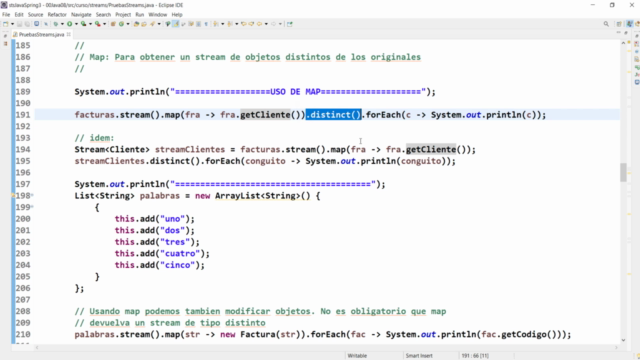Click the selected .distinct() text on line 191
640x360 pixels.
(x=333, y=115)
